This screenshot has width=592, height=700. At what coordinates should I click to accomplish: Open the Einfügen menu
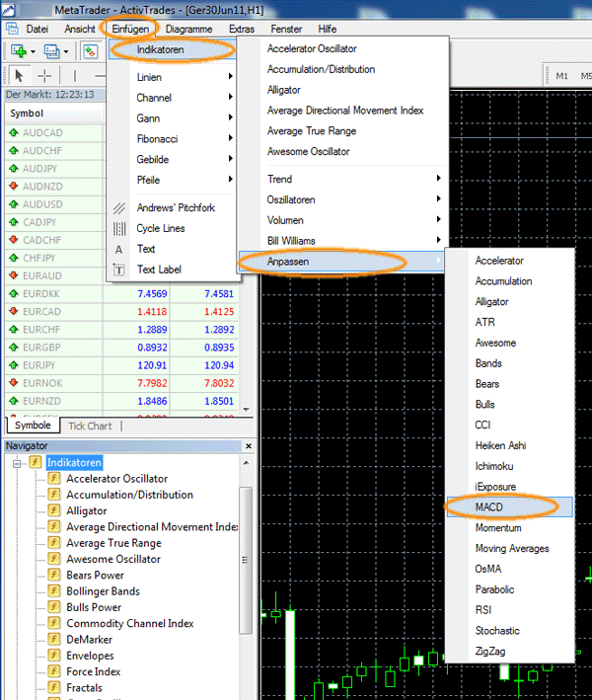130,29
